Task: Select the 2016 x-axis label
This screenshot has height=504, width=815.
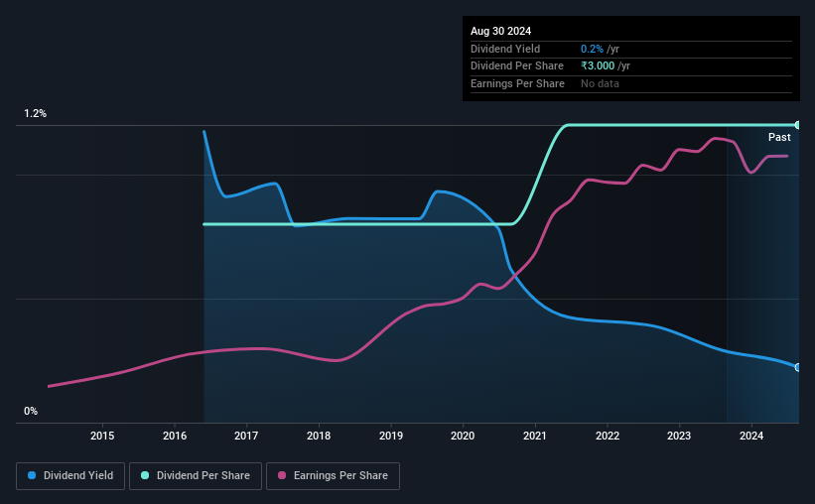Action: click(x=175, y=436)
